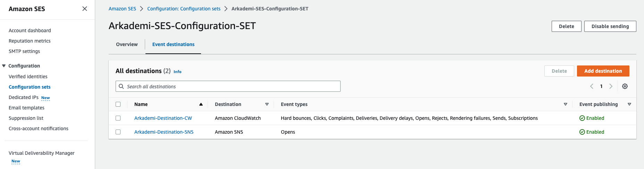This screenshot has height=169, width=644.
Task: Sort by Name column ascending arrow
Action: coord(201,104)
